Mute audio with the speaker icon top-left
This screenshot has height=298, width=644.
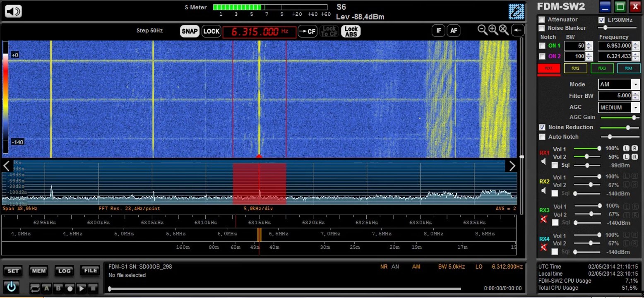pyautogui.click(x=13, y=11)
